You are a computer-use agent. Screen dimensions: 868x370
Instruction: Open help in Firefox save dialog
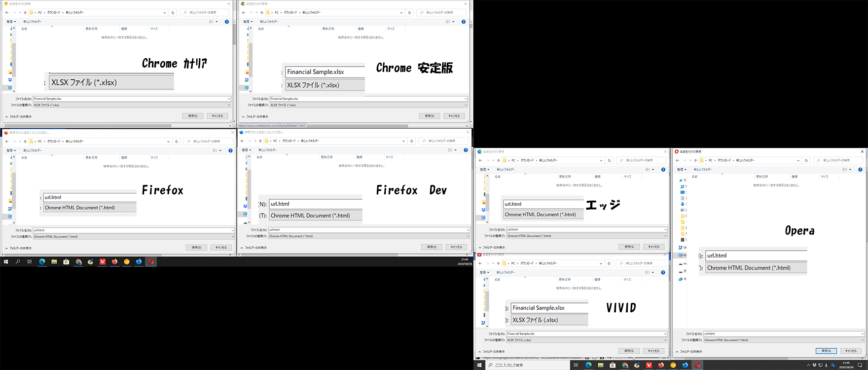point(230,150)
